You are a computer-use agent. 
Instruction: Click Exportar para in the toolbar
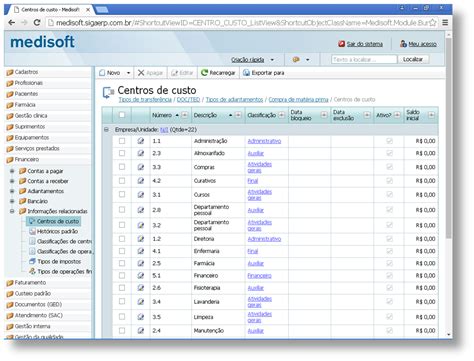point(264,73)
